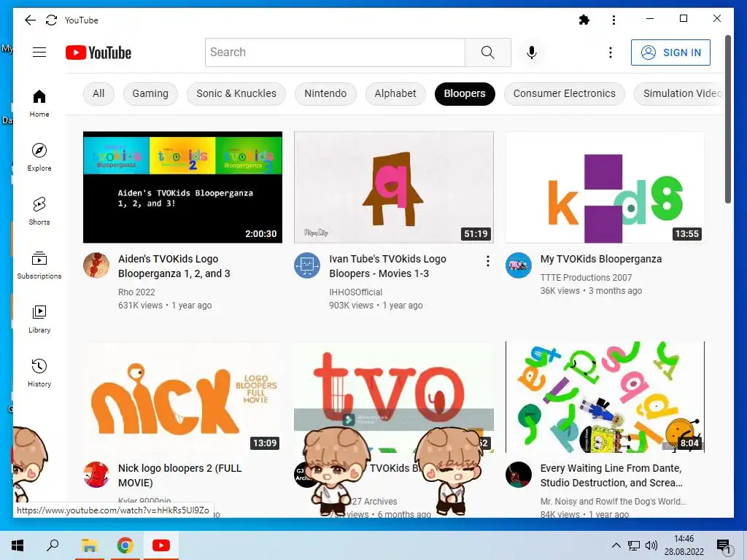
Task: Open History in the sidebar
Action: pos(39,373)
